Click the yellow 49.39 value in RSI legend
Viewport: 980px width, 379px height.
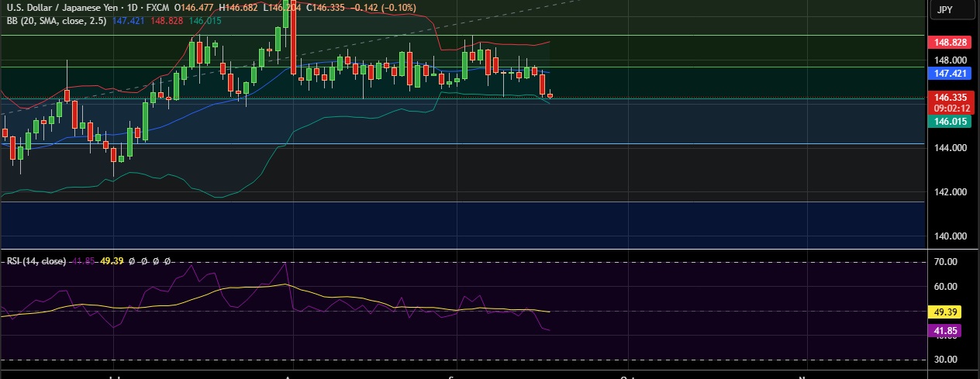[112, 261]
